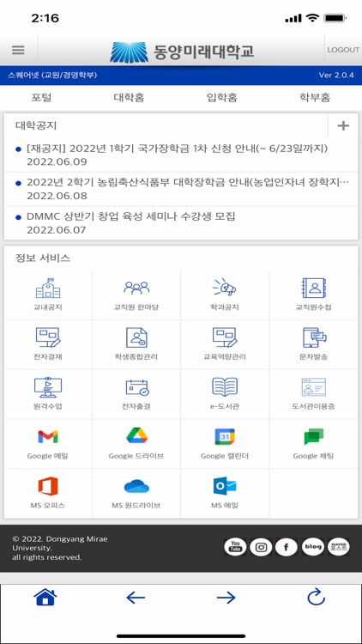
Task: Tap the 2022.06.07 date
Action: tap(57, 230)
